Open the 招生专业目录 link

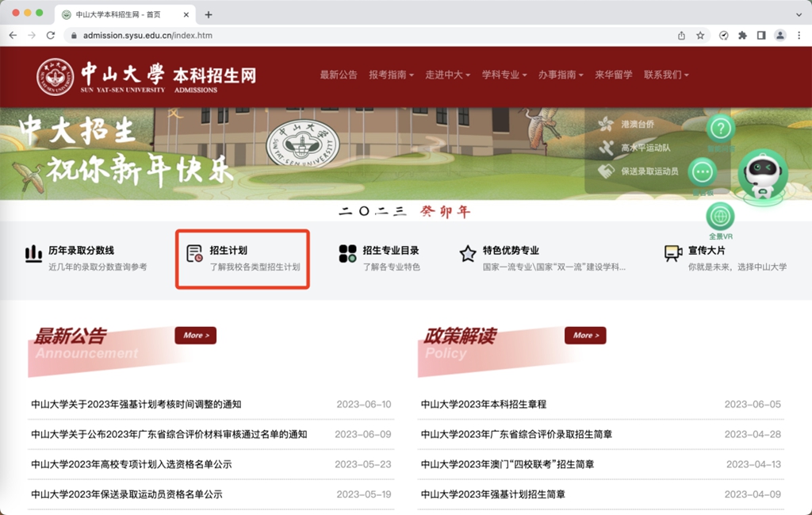391,250
